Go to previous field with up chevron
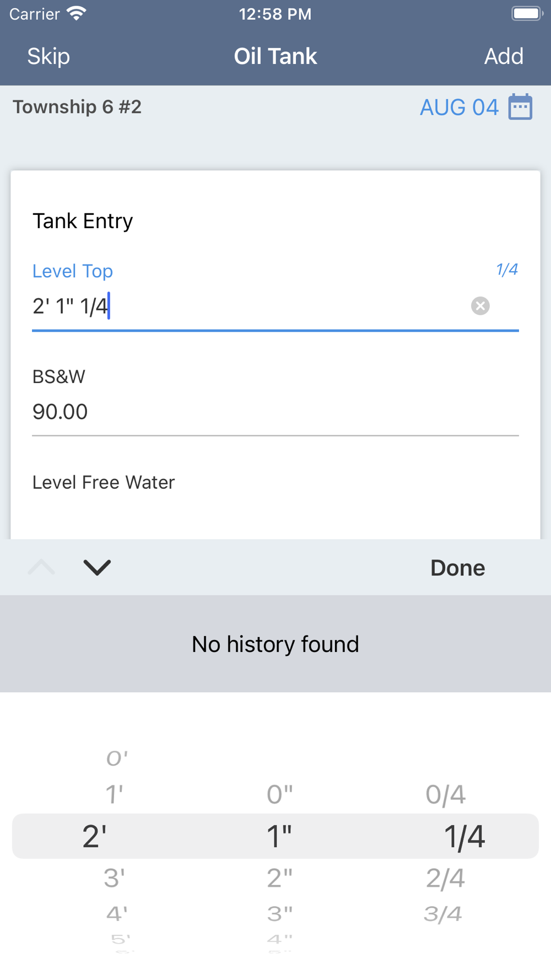 41,567
